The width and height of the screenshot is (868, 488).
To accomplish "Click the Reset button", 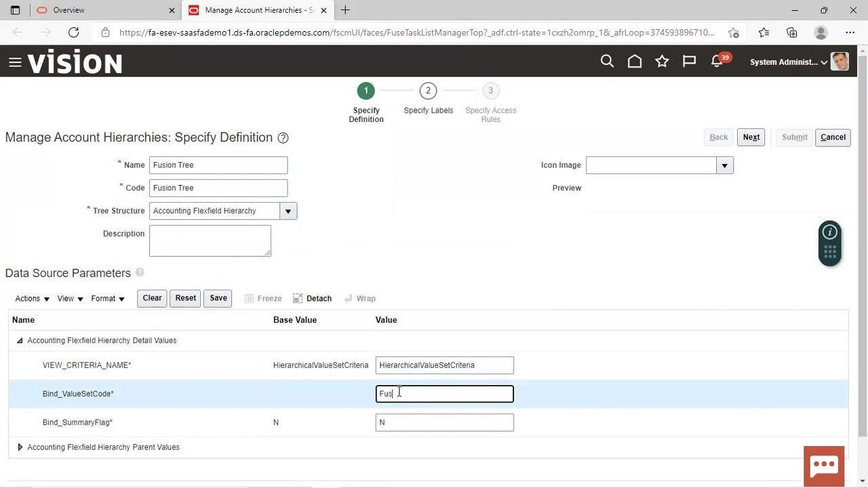I will tap(185, 298).
